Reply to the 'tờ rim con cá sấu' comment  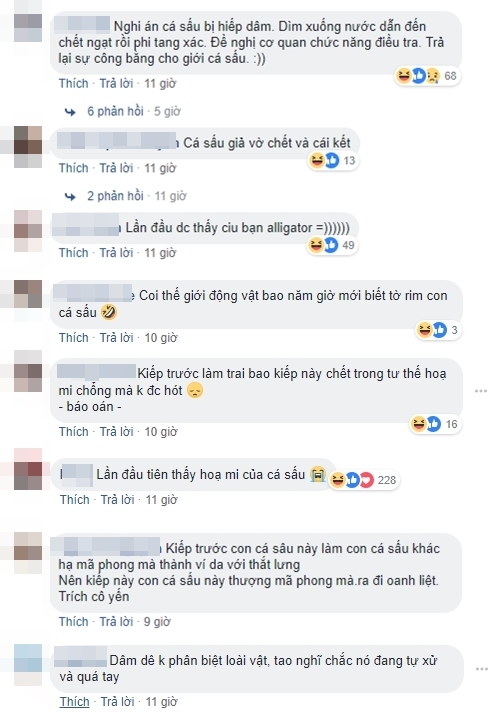(x=116, y=337)
